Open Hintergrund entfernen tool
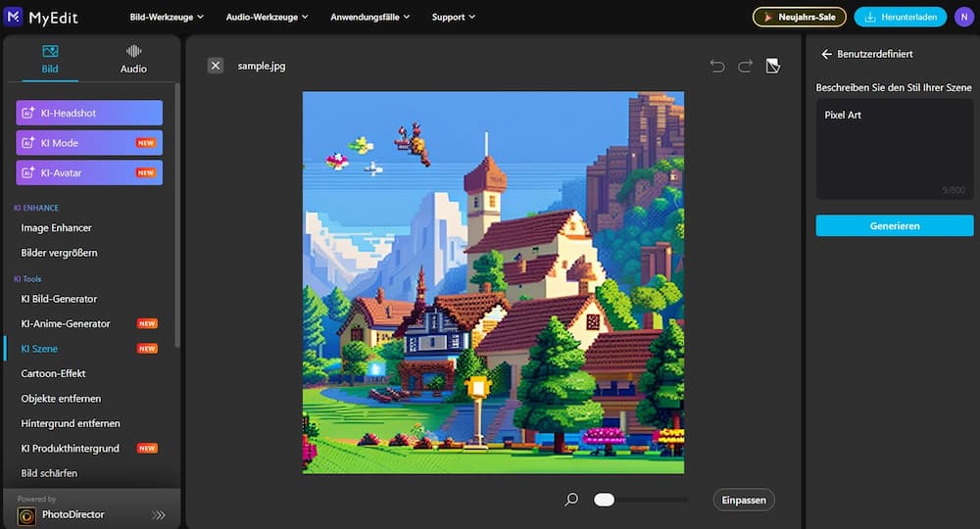 pyautogui.click(x=70, y=423)
